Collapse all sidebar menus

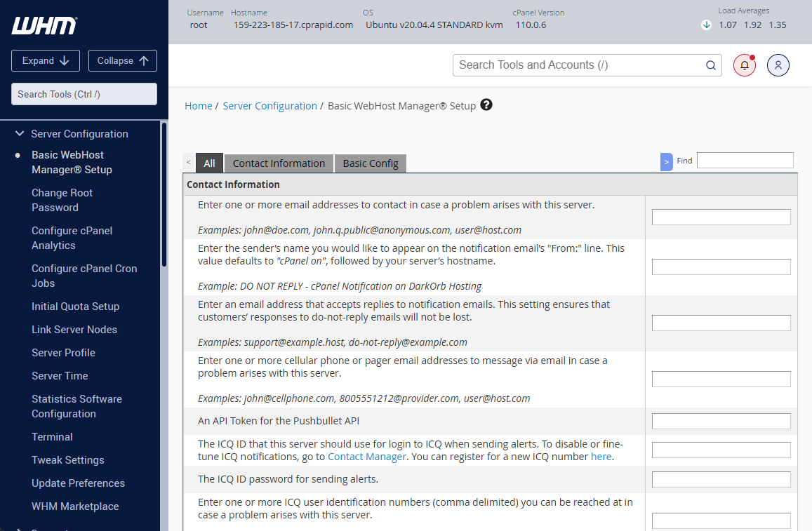point(123,60)
